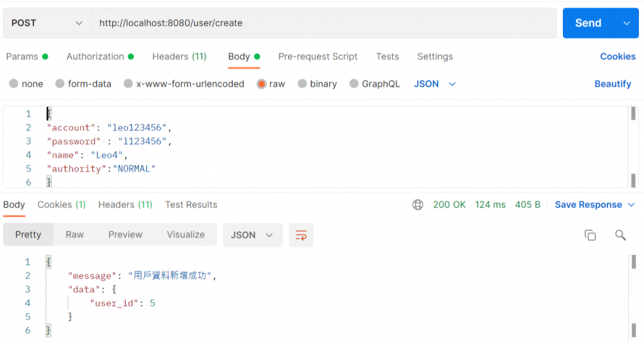The image size is (644, 344).
Task: Select the none body type radio
Action: pos(14,84)
